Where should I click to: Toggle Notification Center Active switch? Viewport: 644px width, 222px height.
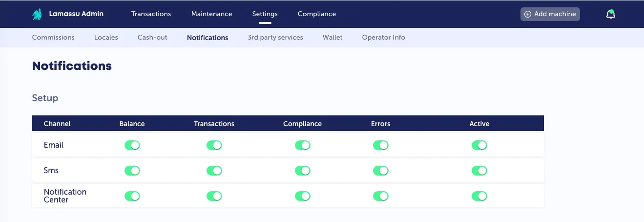[x=479, y=196]
